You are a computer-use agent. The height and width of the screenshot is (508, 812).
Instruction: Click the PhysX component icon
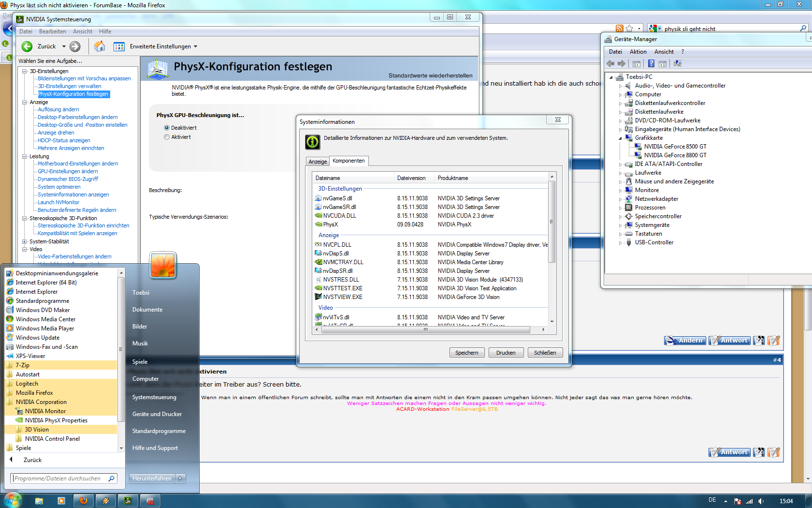click(x=319, y=224)
